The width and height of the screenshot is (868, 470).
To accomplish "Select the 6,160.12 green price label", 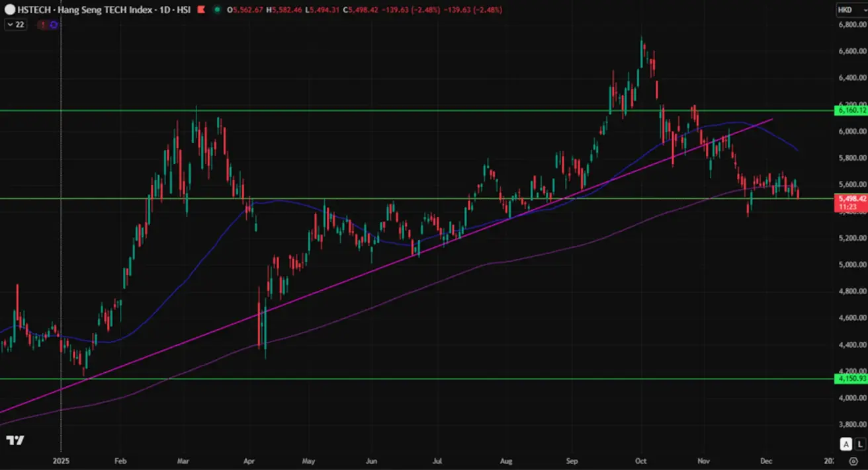I will coord(851,110).
